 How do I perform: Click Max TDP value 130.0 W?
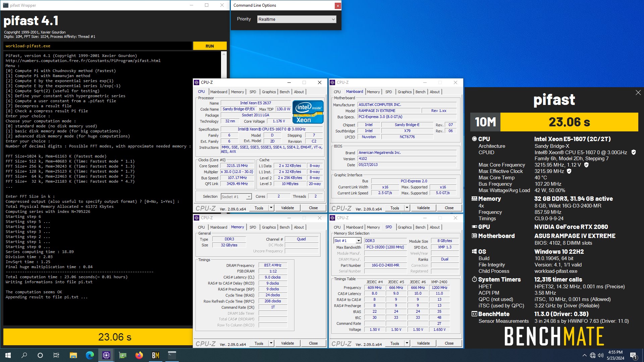(x=283, y=109)
